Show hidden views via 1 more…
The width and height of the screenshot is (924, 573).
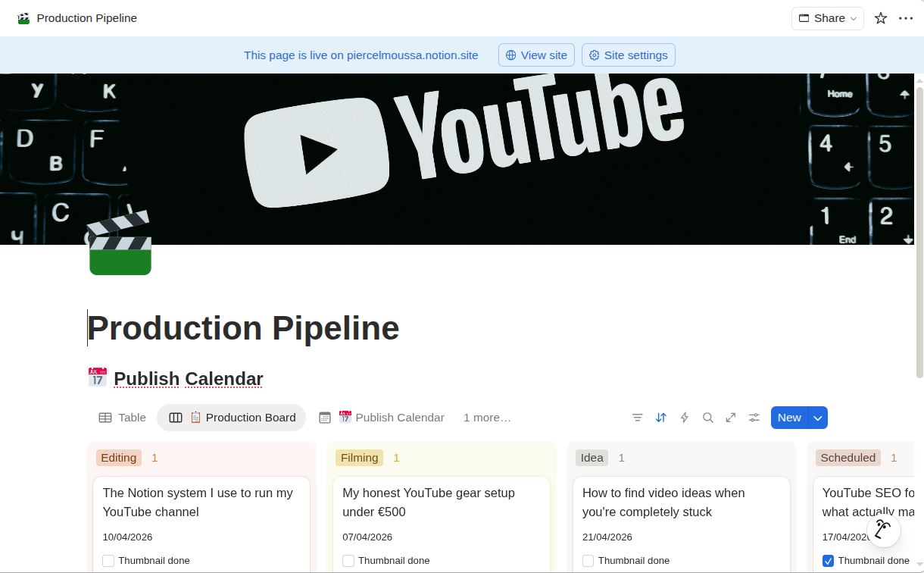tap(487, 418)
